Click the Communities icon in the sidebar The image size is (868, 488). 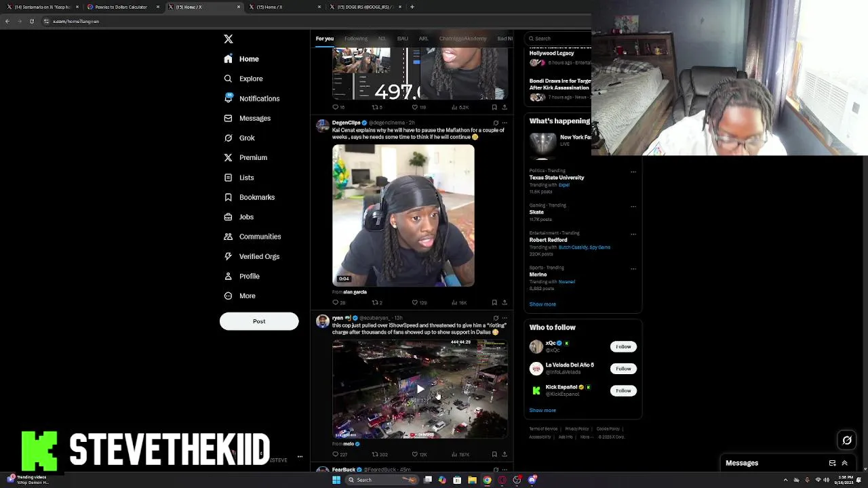(229, 237)
